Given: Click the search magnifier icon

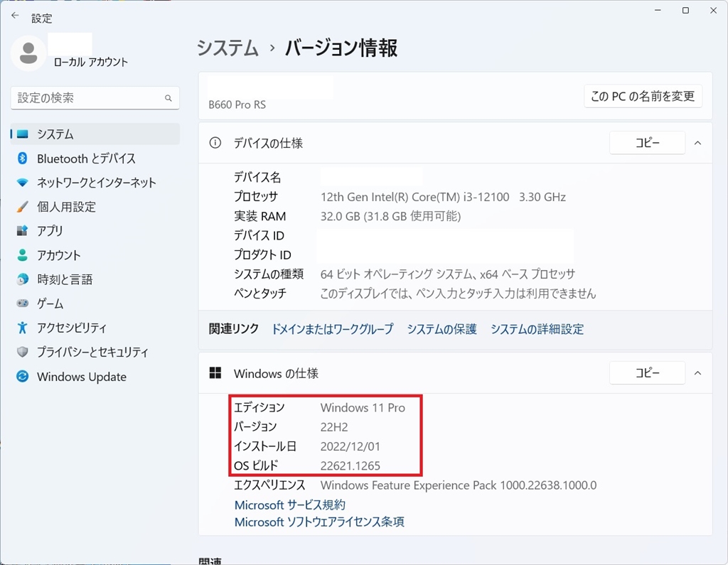Looking at the screenshot, I should point(168,98).
